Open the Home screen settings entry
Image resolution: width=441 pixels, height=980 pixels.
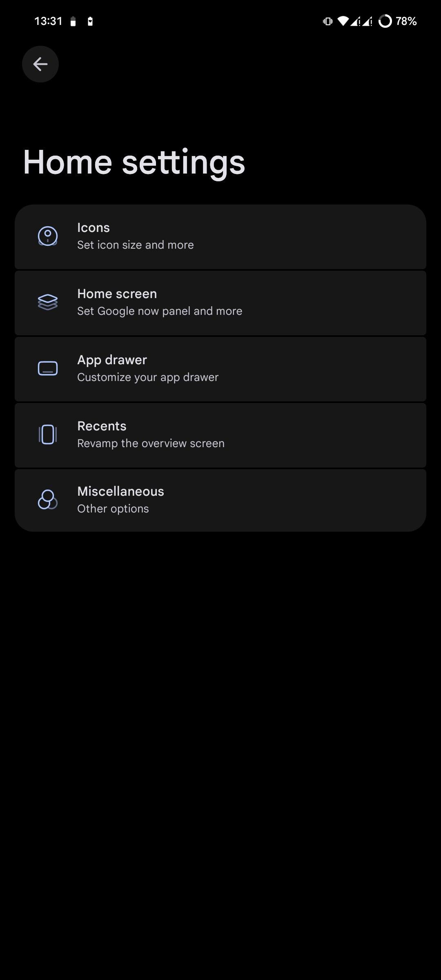coord(220,303)
